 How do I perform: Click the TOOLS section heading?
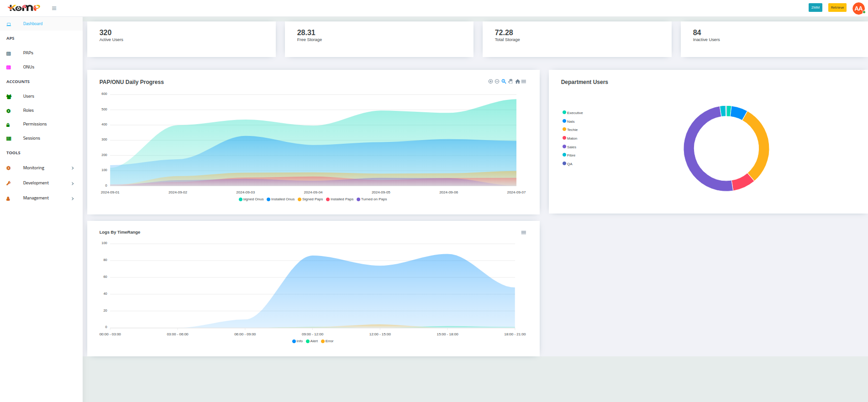click(13, 153)
